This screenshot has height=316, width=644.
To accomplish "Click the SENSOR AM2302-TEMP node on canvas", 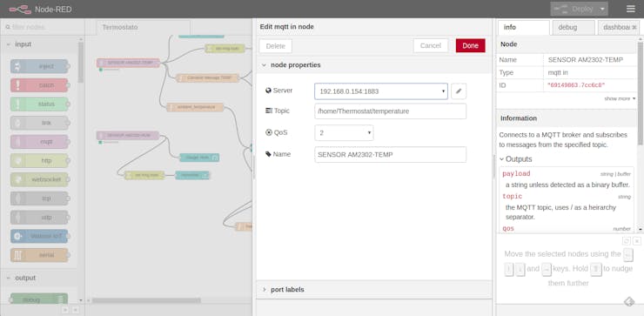I will click(128, 63).
